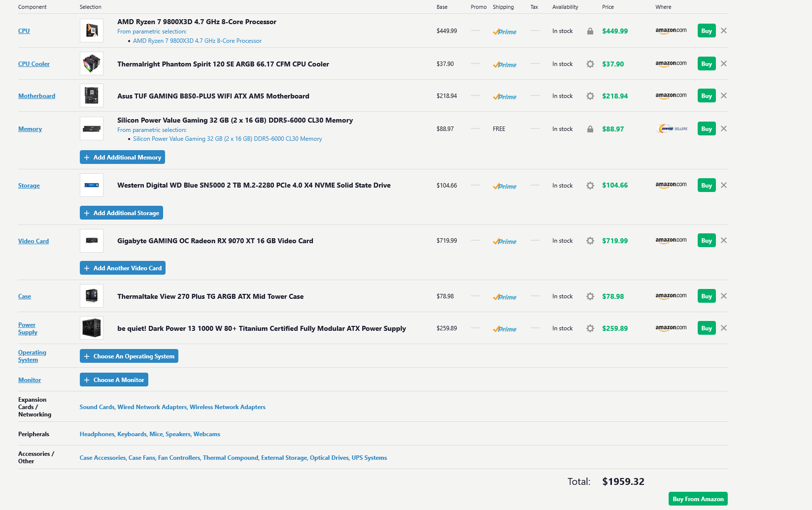Open the Thermal Compound accessories link
The width and height of the screenshot is (812, 510).
(231, 458)
